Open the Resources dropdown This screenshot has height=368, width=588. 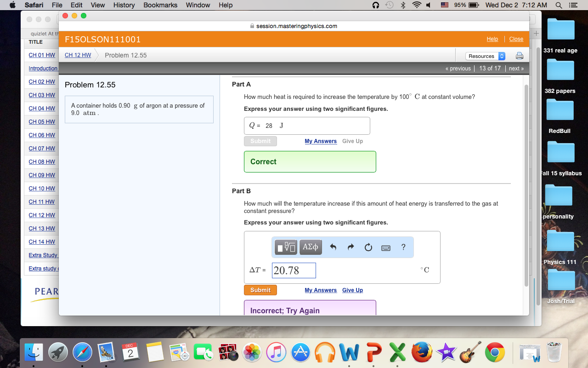point(486,56)
